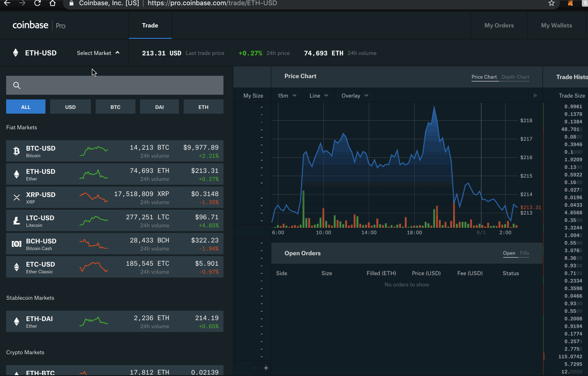Click the Crypto Markets heading
The width and height of the screenshot is (588, 376).
[x=25, y=352]
